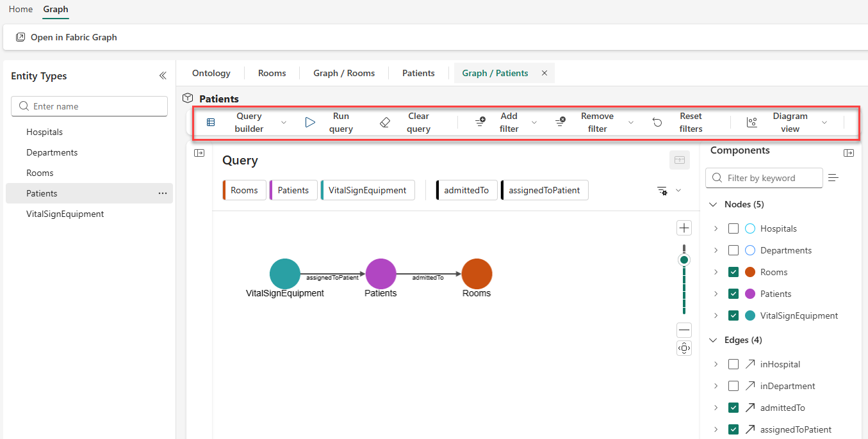Expand the admittedTo edge row
Viewport: 868px width, 439px height.
tap(716, 408)
